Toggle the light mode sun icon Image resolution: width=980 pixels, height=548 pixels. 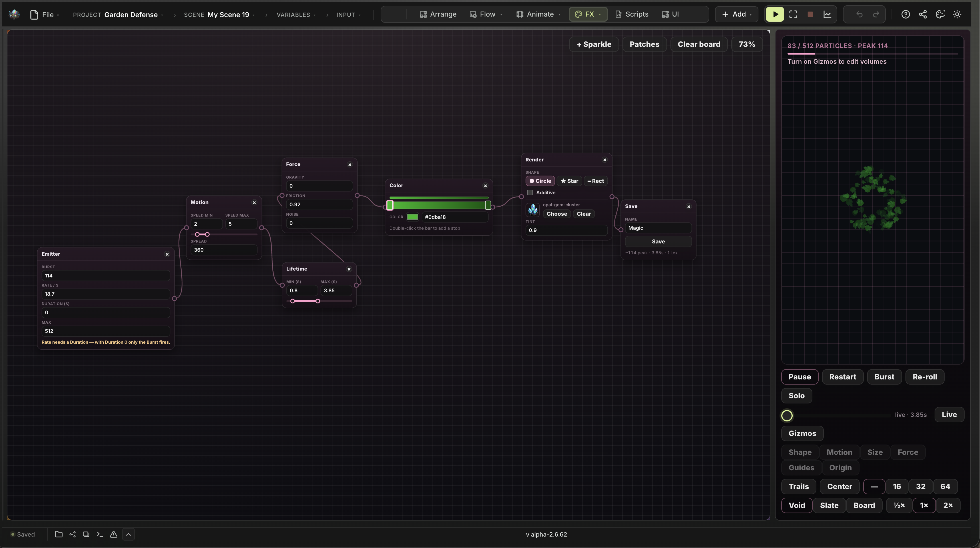point(957,15)
